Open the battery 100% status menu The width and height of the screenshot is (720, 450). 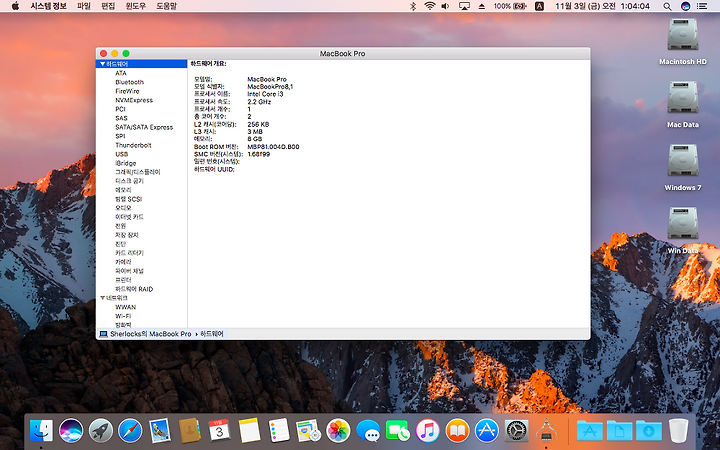coord(510,6)
